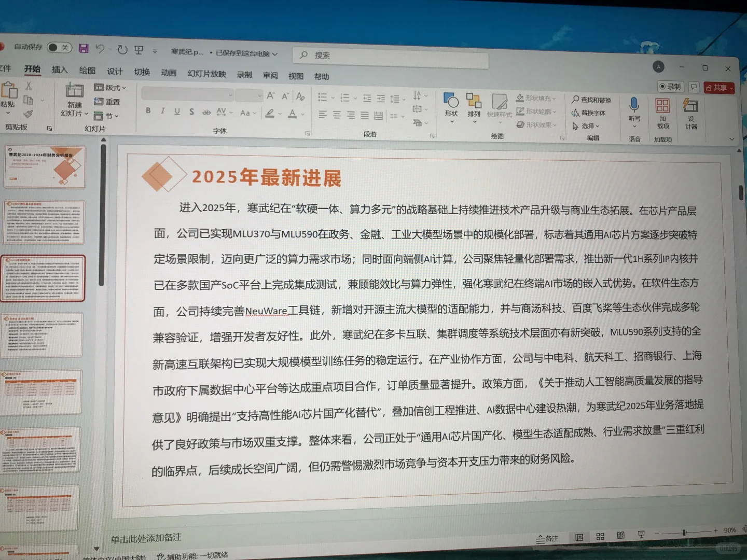
Task: Toggle Bold formatting on selected text
Action: click(x=148, y=110)
